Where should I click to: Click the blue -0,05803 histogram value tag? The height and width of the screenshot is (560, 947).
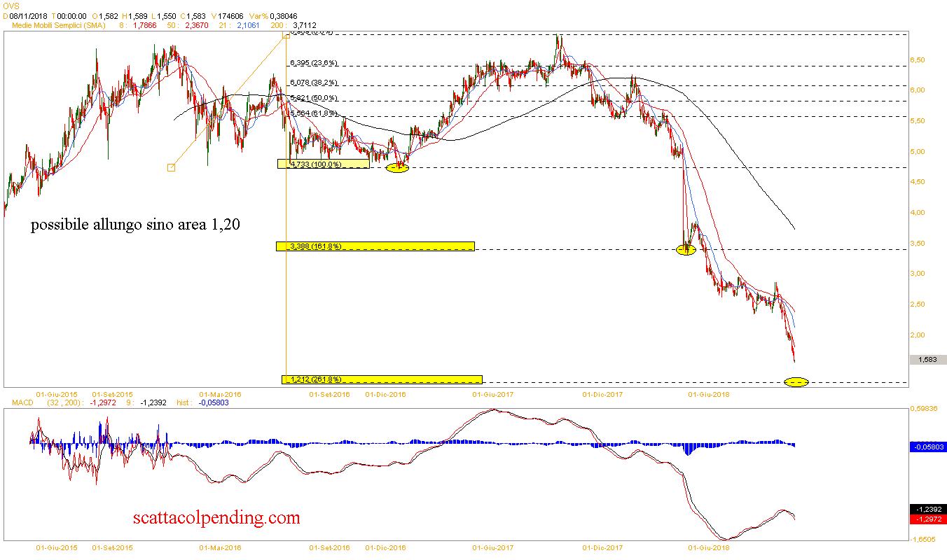click(x=927, y=447)
